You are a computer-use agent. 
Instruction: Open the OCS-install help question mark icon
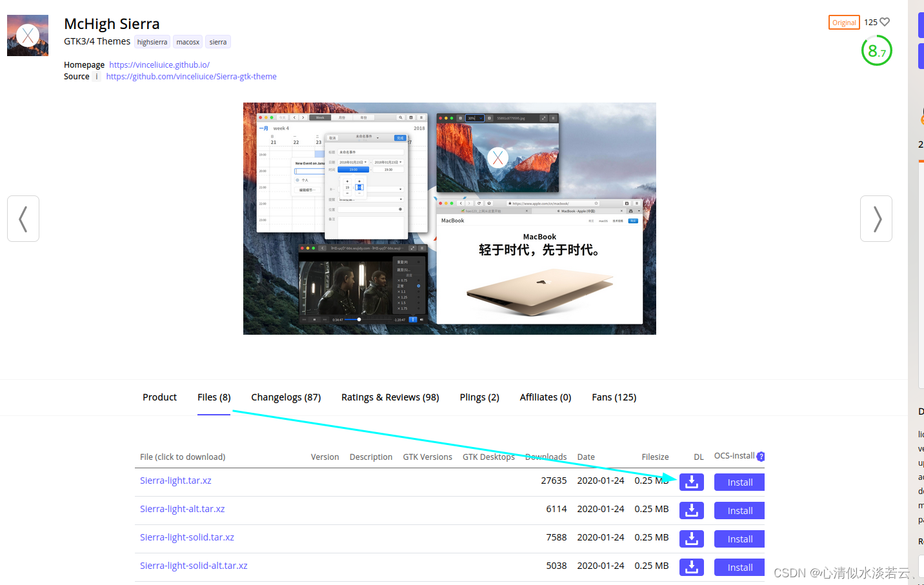point(761,457)
